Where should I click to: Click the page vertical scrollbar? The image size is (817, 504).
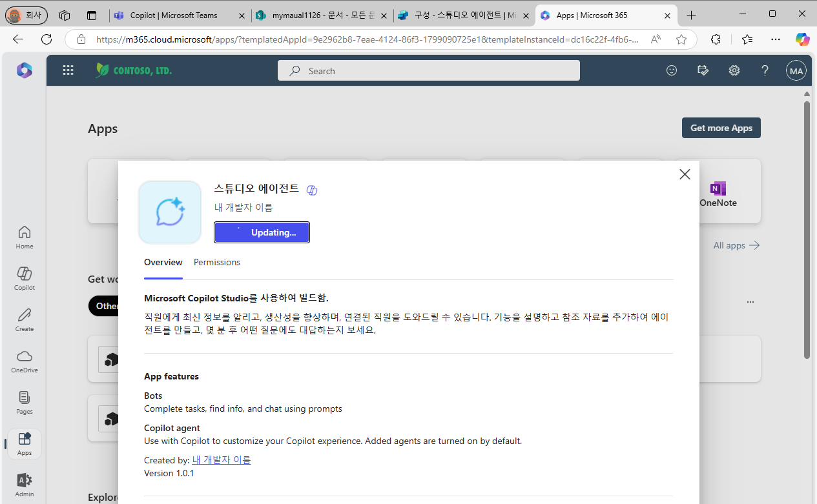tap(807, 230)
